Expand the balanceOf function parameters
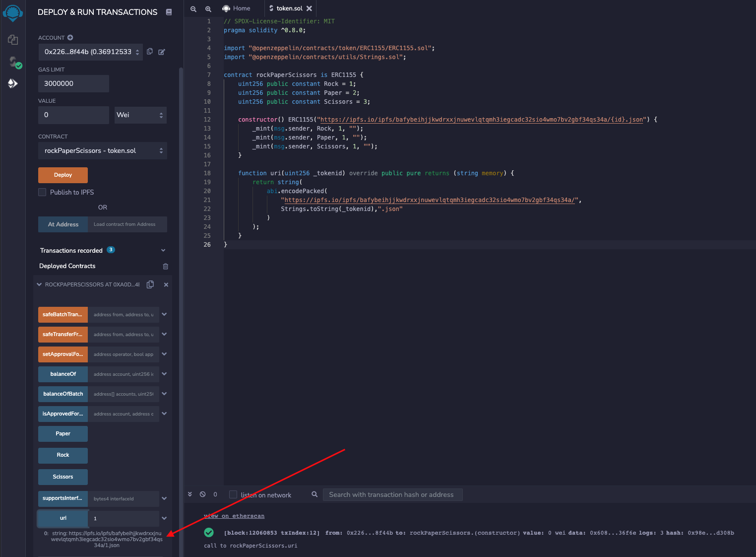 (164, 374)
